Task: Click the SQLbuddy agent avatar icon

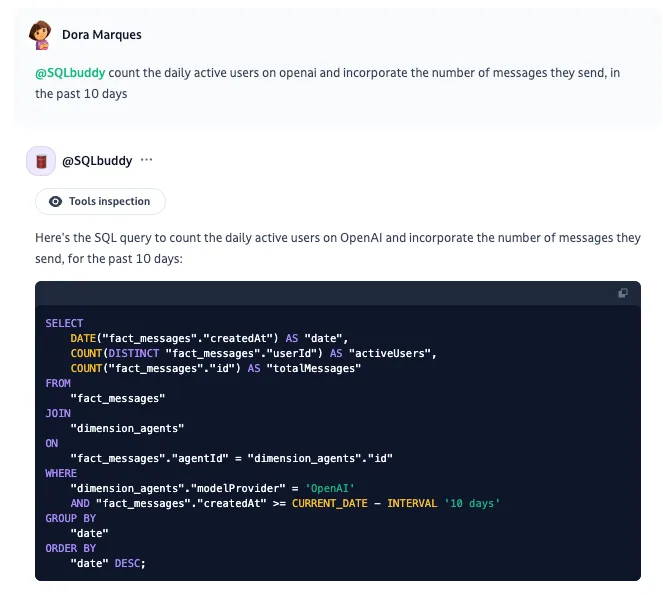Action: 41,161
